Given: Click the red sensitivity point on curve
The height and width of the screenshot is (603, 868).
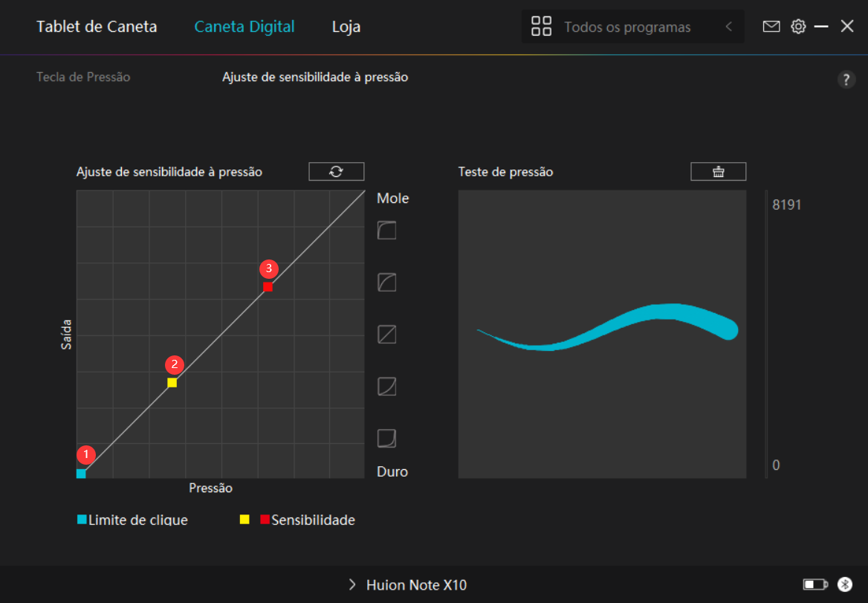Looking at the screenshot, I should tap(268, 287).
